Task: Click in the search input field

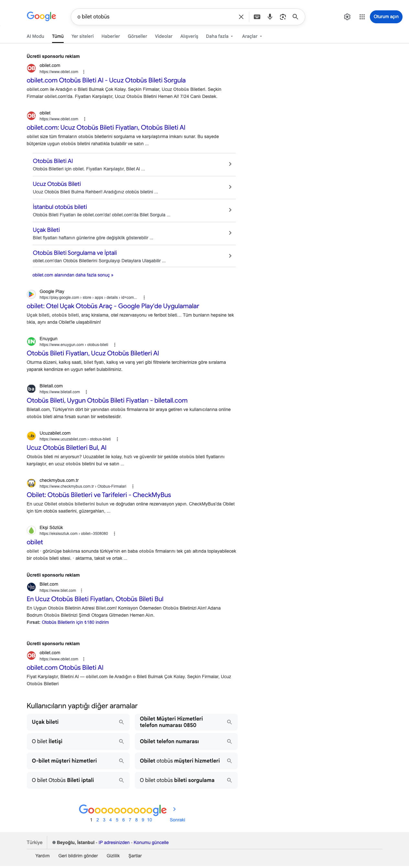Action: tap(155, 17)
